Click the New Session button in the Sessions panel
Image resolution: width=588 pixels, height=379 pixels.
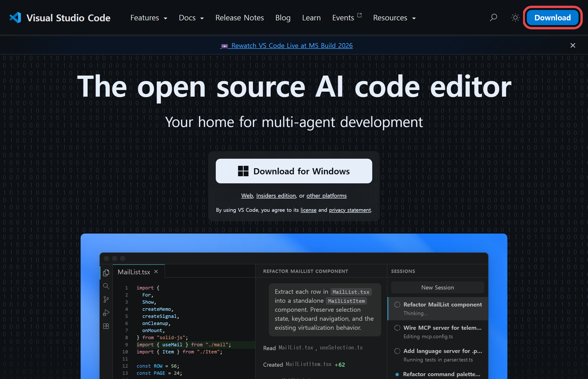pyautogui.click(x=437, y=288)
